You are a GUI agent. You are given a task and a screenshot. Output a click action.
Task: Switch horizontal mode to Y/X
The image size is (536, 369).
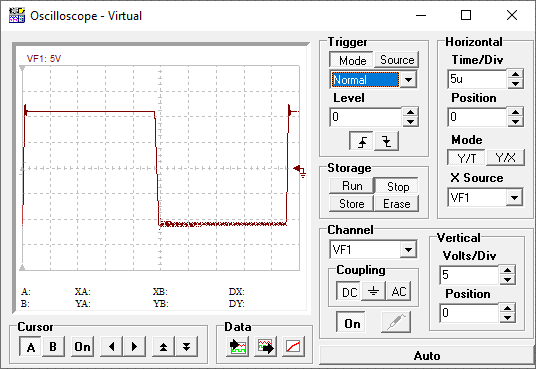point(505,158)
